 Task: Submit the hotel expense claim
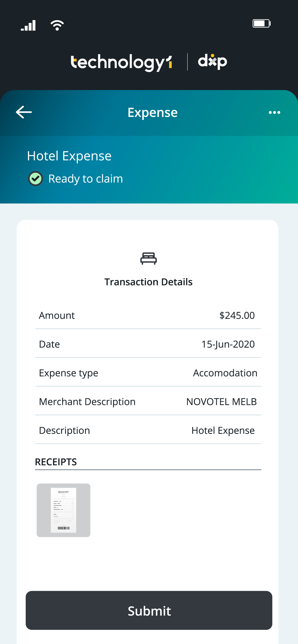pos(149,610)
